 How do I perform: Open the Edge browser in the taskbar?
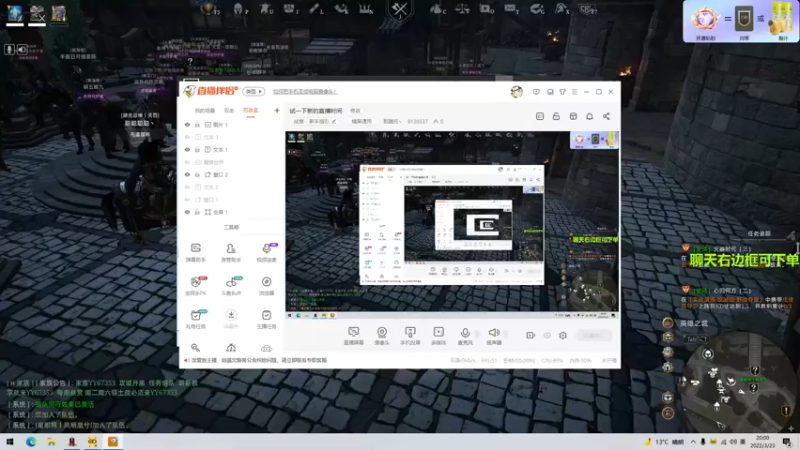(31, 442)
